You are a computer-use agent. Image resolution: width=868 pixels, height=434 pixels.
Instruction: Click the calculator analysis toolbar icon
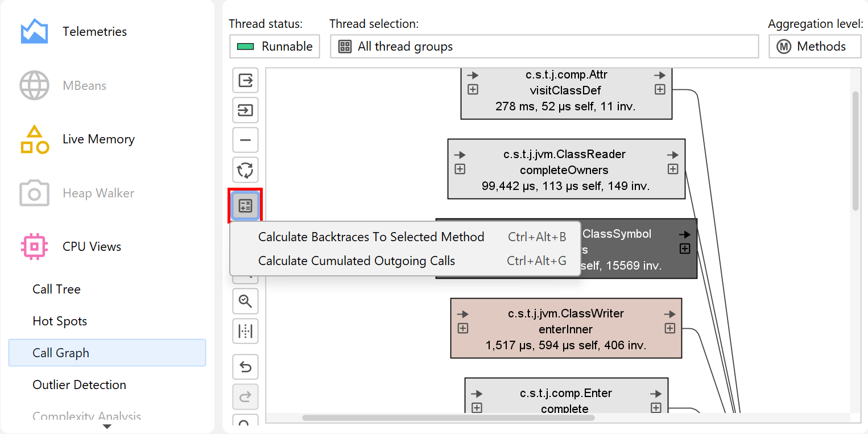pyautogui.click(x=245, y=205)
